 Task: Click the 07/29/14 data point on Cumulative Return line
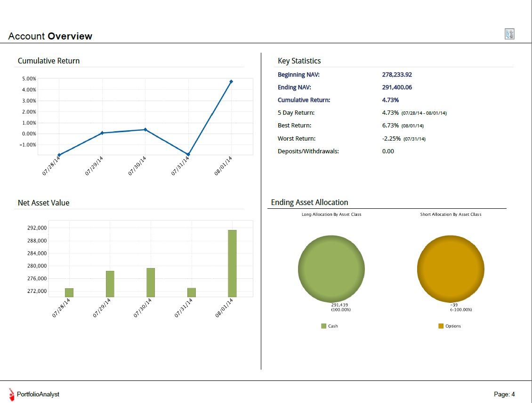102,133
